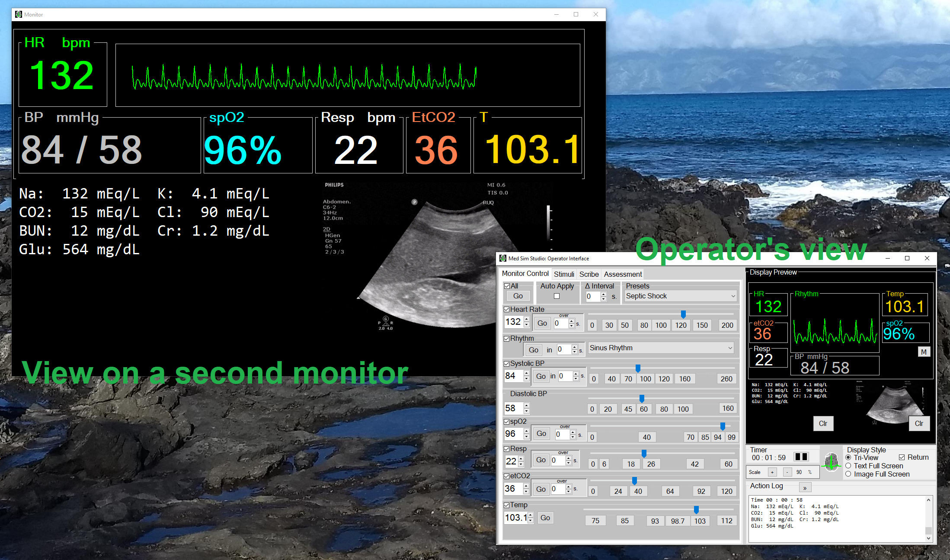Click the M button in the Display Preview
The image size is (950, 560).
pyautogui.click(x=924, y=352)
